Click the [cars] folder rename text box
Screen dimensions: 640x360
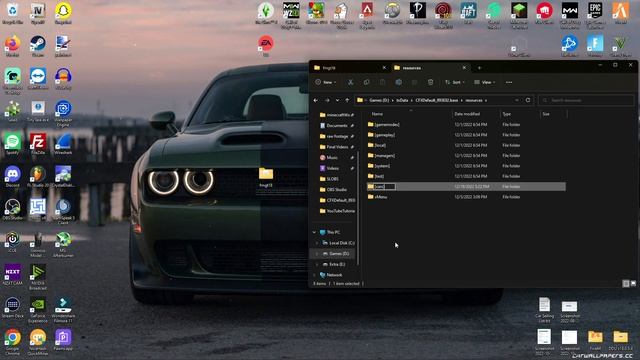coord(384,187)
